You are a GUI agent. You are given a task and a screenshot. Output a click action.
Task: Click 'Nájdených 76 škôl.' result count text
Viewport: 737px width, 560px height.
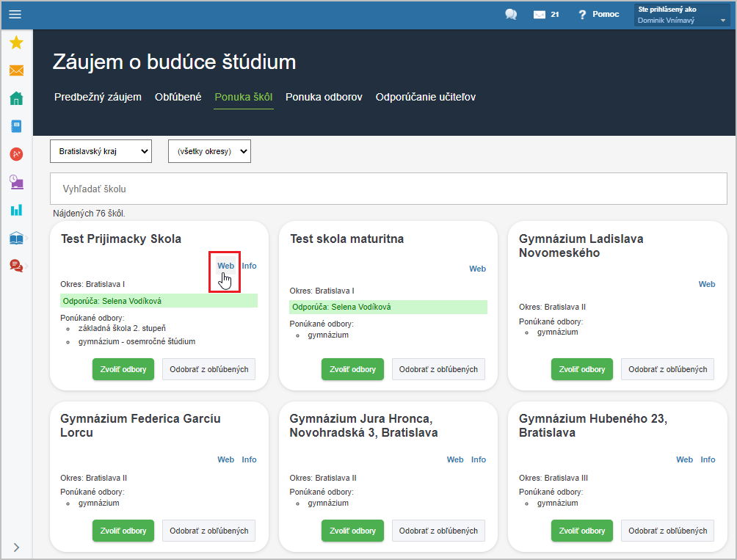point(89,214)
